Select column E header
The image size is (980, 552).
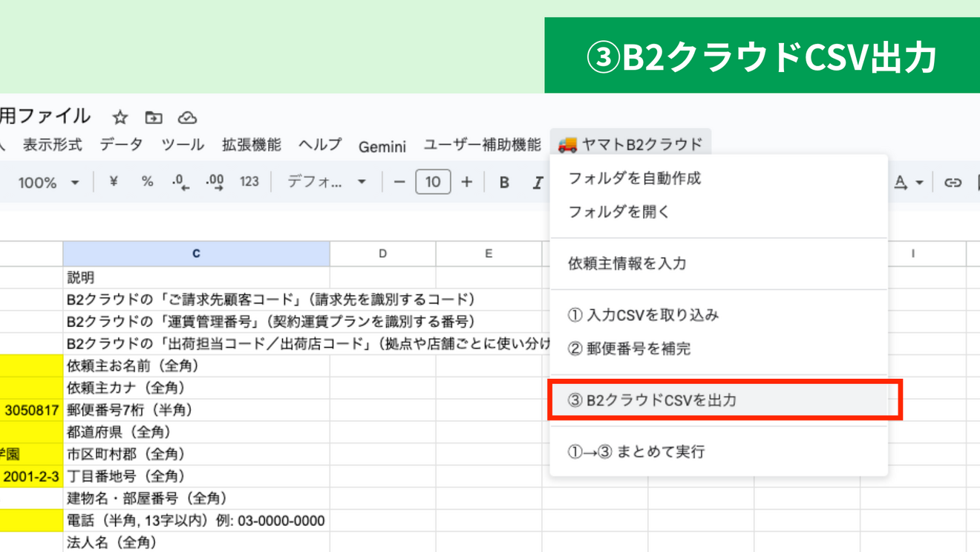click(489, 253)
